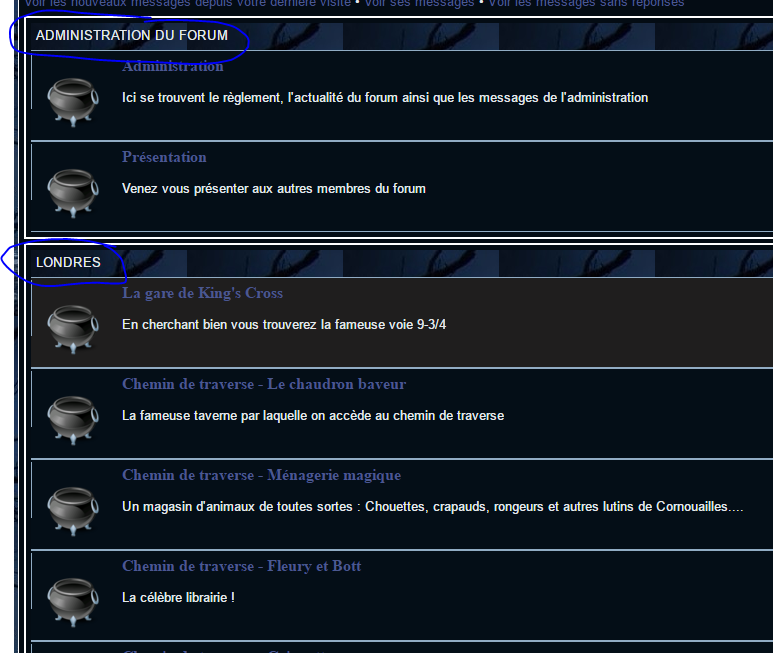
Task: Open the Présentation forum link
Action: pos(164,157)
